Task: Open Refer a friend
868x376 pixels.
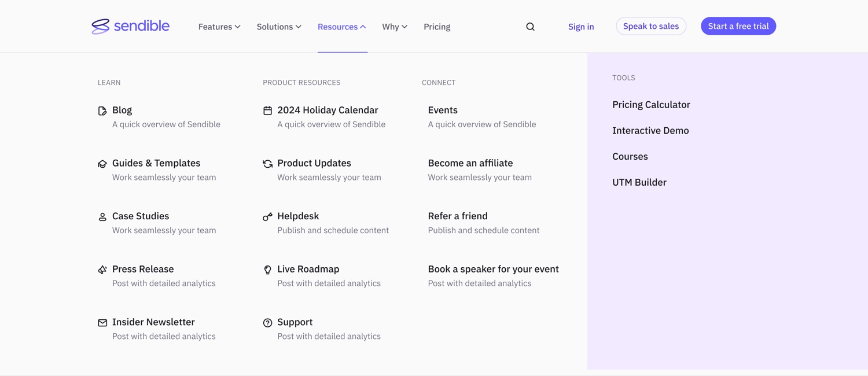Action: [x=458, y=216]
